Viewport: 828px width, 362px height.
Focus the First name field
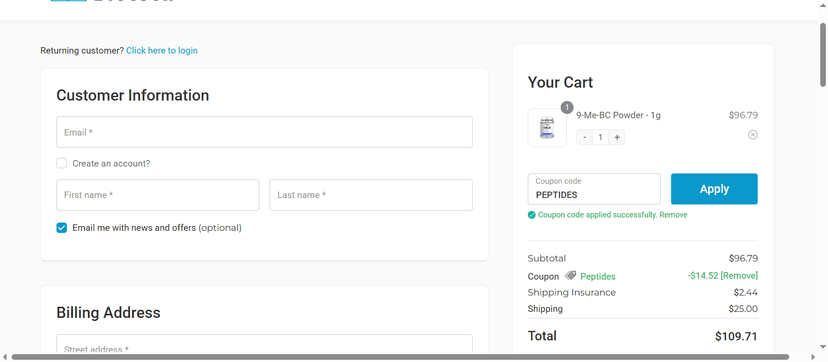(158, 195)
